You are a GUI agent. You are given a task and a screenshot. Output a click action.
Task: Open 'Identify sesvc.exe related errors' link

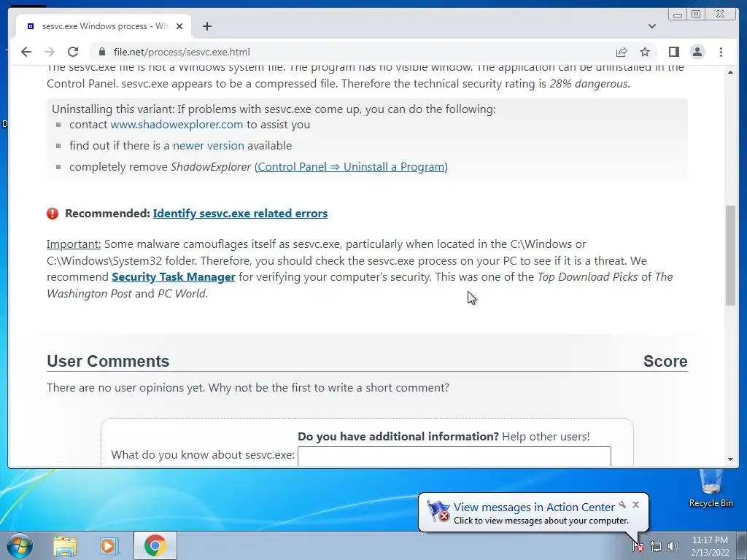tap(240, 214)
